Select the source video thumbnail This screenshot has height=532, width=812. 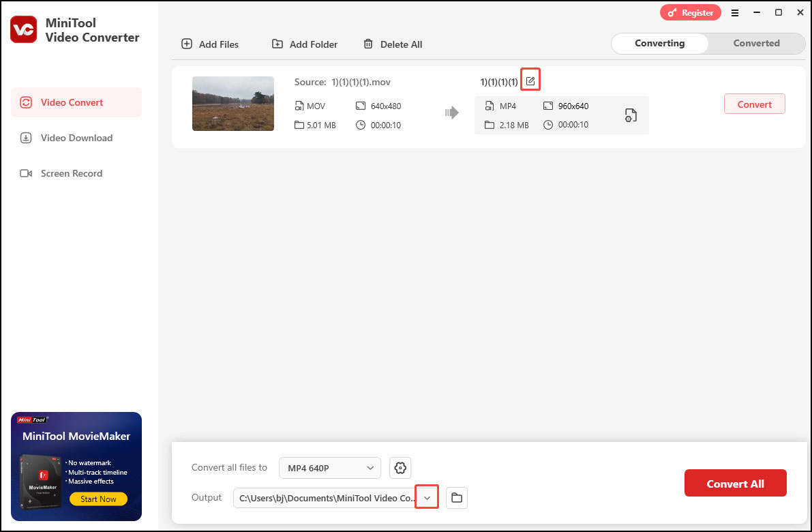coord(233,104)
